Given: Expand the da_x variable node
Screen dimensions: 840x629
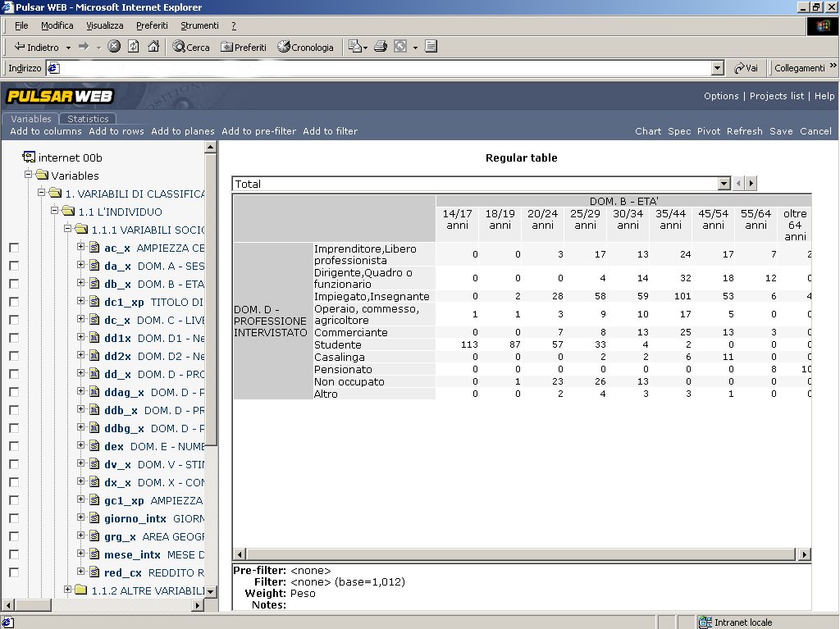Looking at the screenshot, I should coord(81,266).
